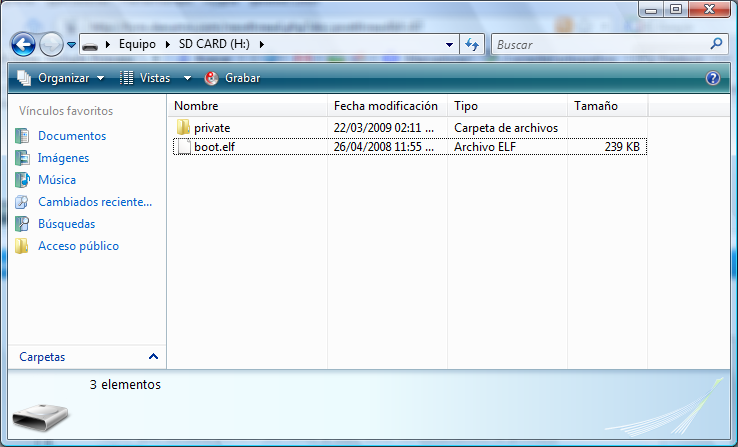Click the Grabar toolbar button

click(x=232, y=78)
